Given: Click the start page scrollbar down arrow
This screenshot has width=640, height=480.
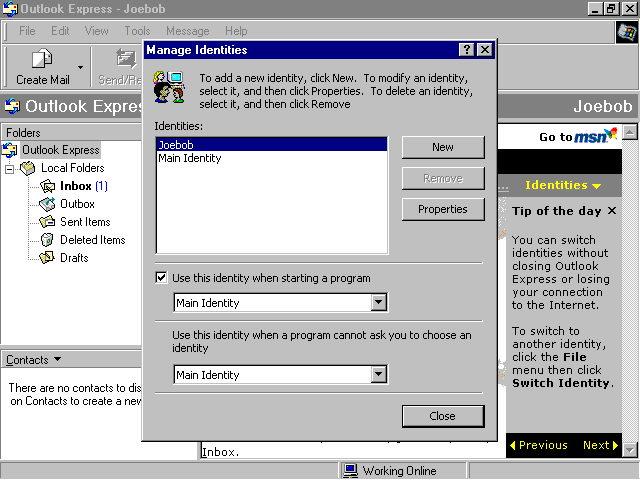Looking at the screenshot, I should pos(630,450).
